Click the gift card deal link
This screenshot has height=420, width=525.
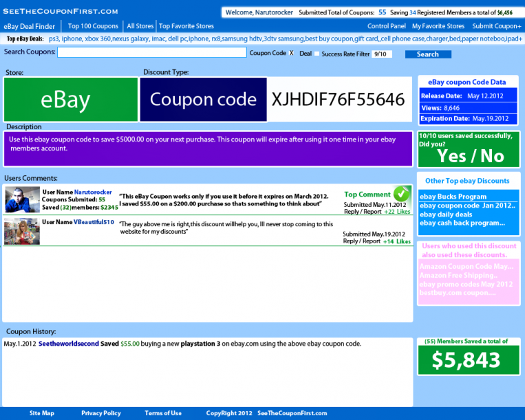(x=366, y=38)
